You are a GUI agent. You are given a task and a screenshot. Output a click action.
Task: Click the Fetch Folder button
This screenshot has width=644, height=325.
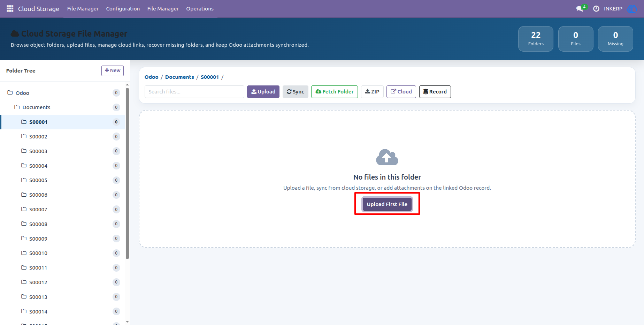pos(335,92)
